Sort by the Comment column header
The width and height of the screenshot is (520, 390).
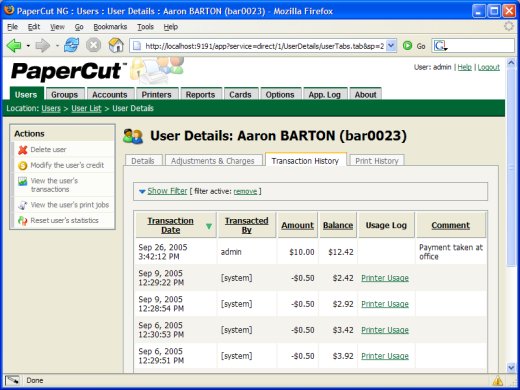pos(451,225)
